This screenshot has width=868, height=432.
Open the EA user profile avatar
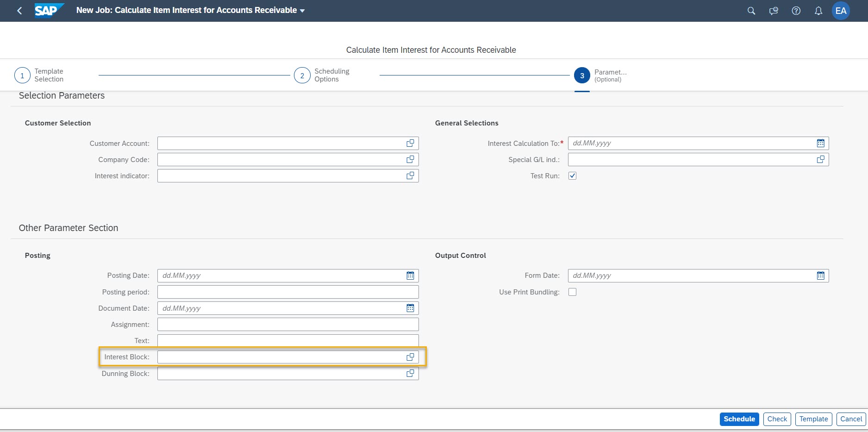[841, 11]
